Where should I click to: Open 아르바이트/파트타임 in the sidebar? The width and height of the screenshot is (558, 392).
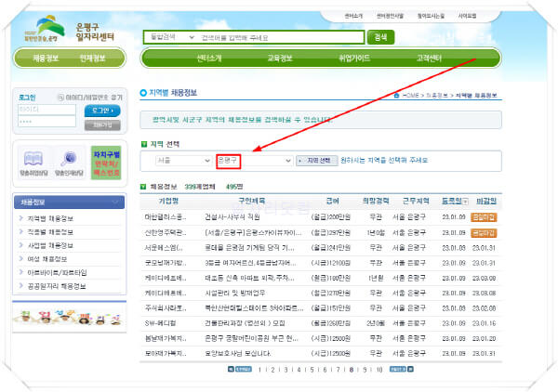pos(57,272)
